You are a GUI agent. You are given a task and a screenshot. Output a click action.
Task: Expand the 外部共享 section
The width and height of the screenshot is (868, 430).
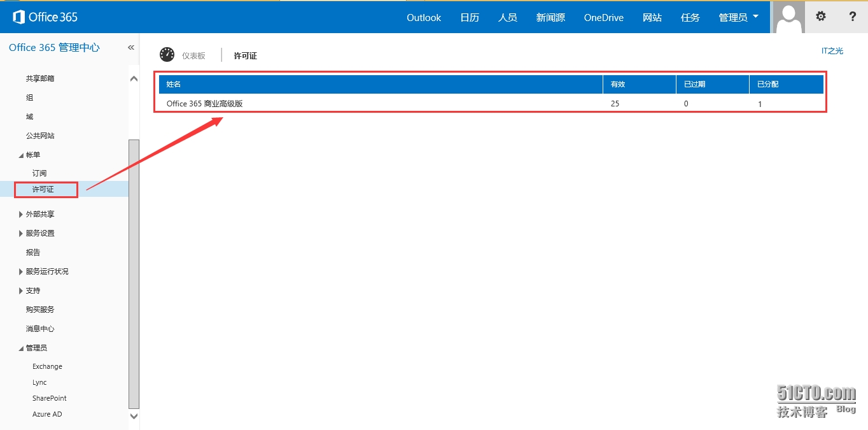point(21,215)
